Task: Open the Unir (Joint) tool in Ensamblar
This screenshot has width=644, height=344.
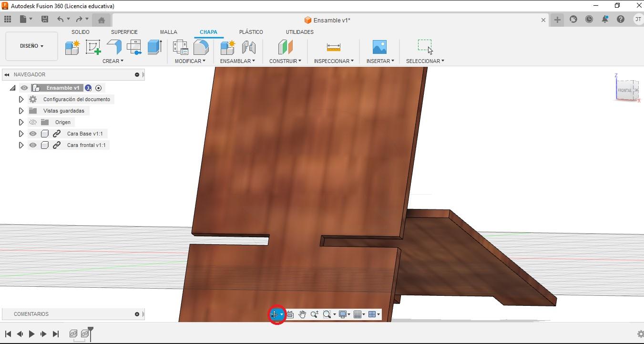Action: pyautogui.click(x=249, y=47)
